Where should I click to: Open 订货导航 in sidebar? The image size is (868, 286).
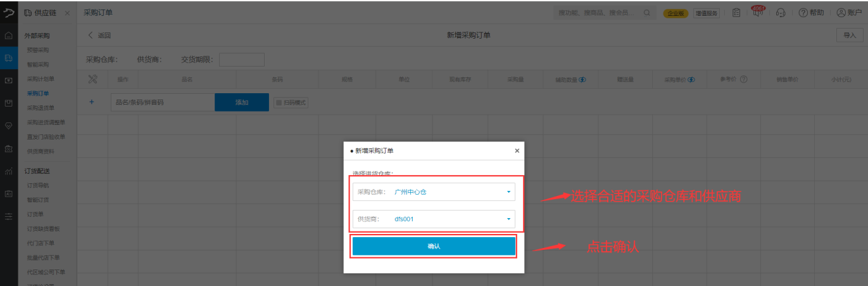[x=38, y=185]
